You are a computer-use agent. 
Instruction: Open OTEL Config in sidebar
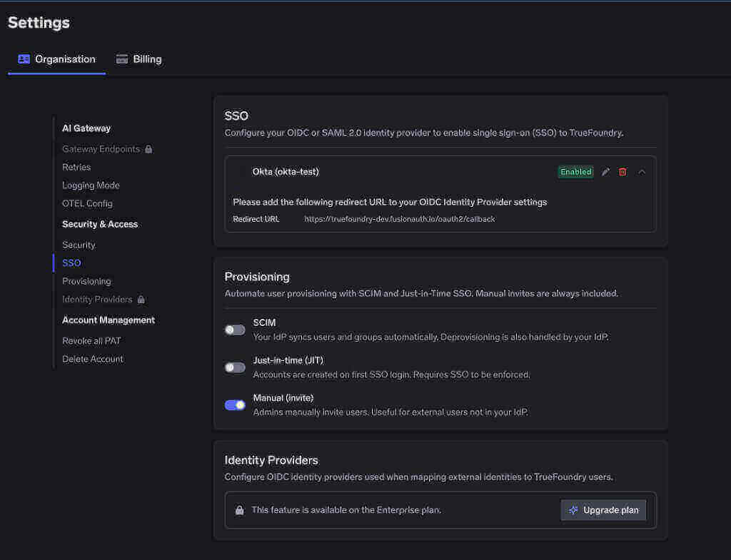[x=87, y=203]
